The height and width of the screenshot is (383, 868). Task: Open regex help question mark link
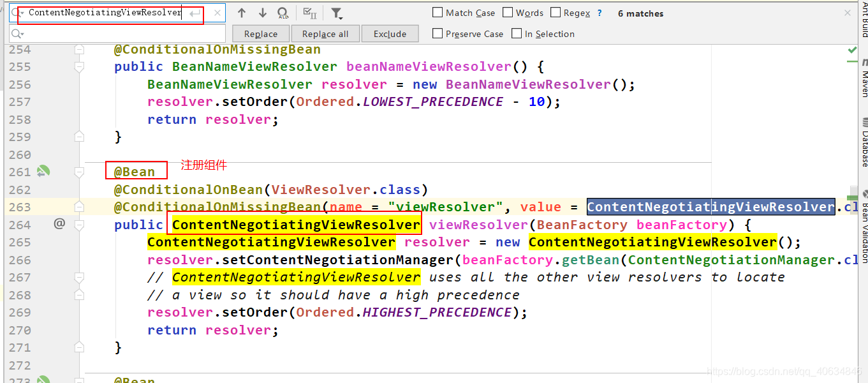coord(600,13)
